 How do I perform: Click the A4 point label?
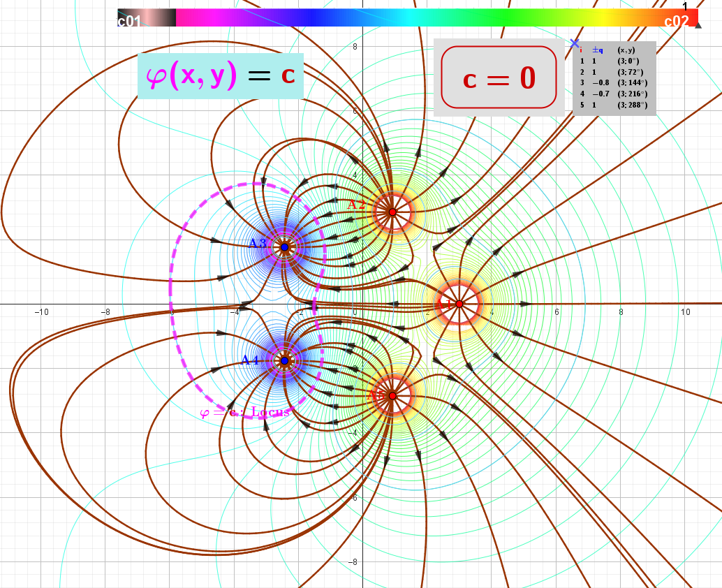click(250, 360)
